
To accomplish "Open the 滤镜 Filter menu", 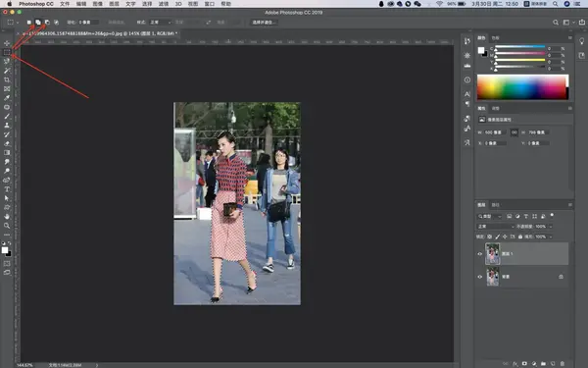I will pos(163,4).
